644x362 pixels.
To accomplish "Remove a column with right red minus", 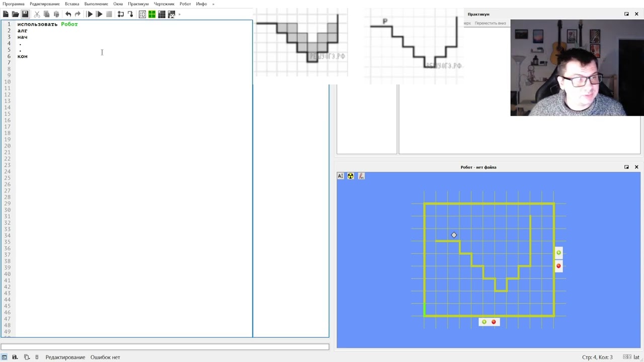I will (x=558, y=266).
